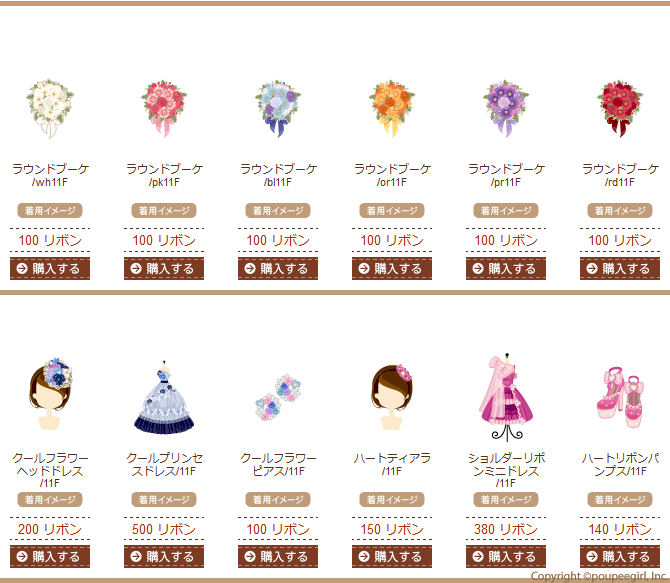The width and height of the screenshot is (670, 583).
Task: Buy ラウンドブーケ/pk11F with 購入する button
Action: pos(164,268)
